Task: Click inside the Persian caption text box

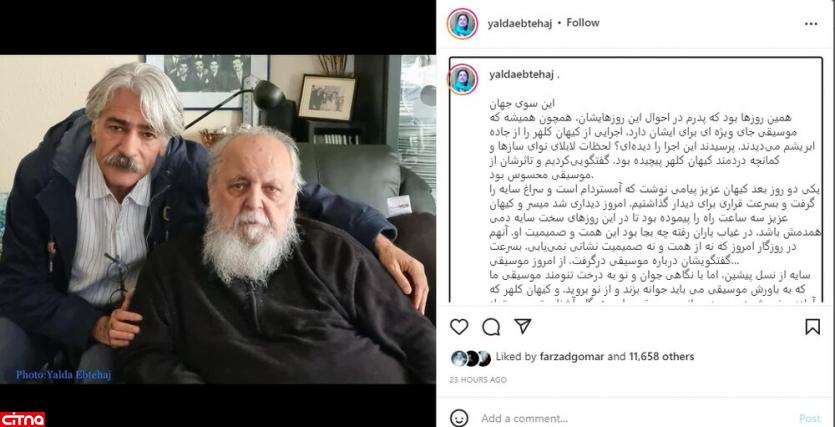Action: tap(635, 180)
